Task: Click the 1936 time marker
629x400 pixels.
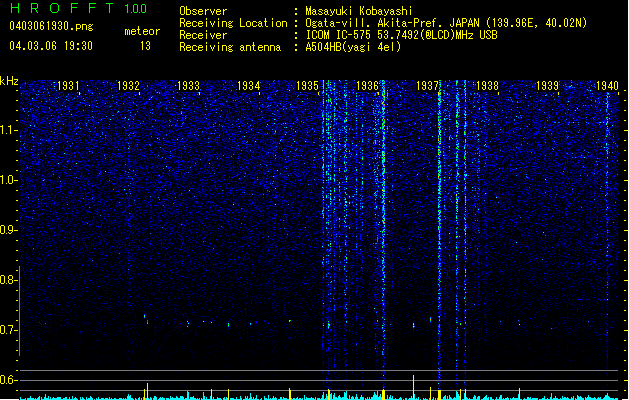Action: pyautogui.click(x=367, y=86)
